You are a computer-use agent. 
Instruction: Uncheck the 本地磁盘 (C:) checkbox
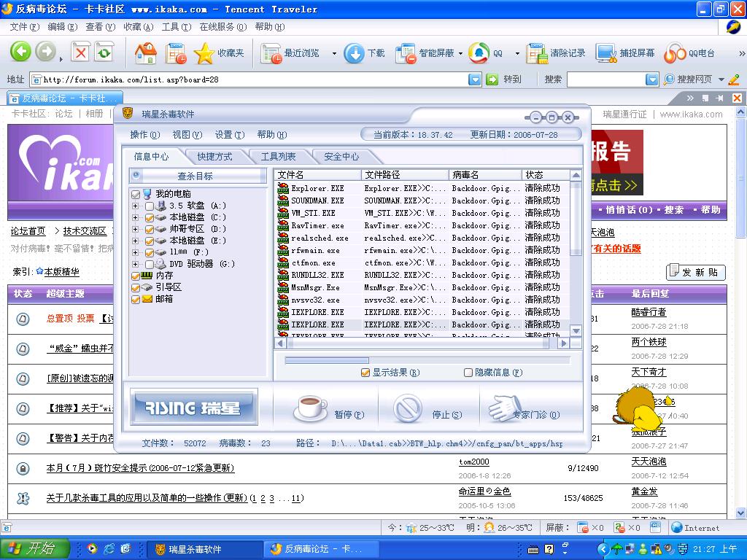point(149,217)
